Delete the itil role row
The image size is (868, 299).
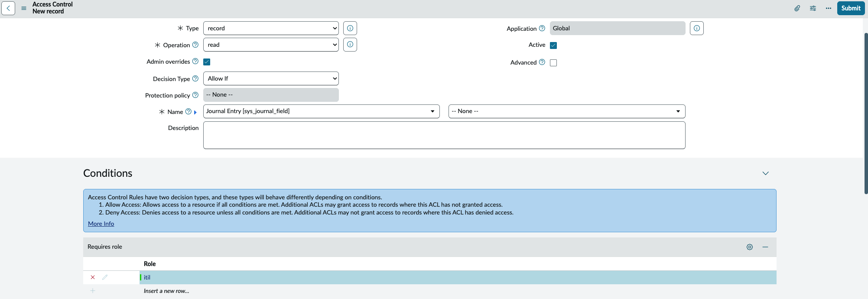[93, 277]
